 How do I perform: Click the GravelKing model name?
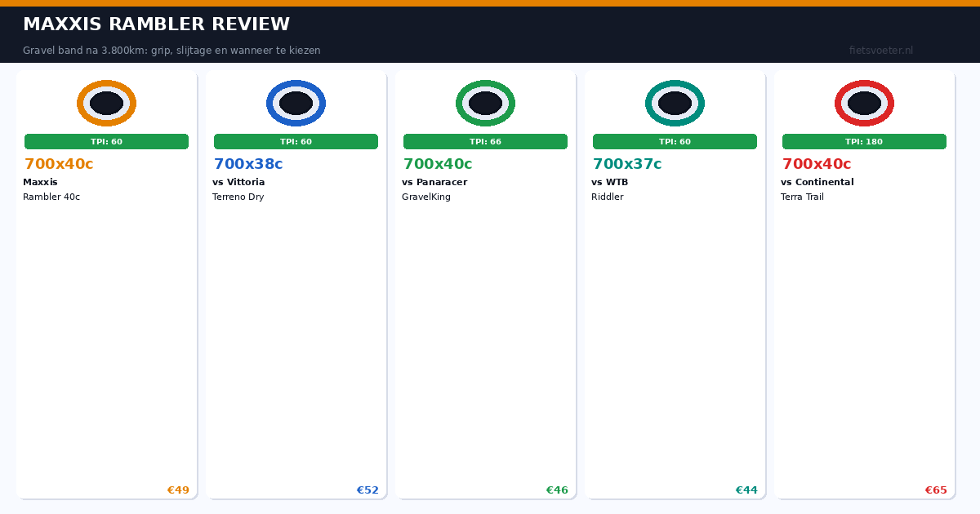click(x=426, y=197)
